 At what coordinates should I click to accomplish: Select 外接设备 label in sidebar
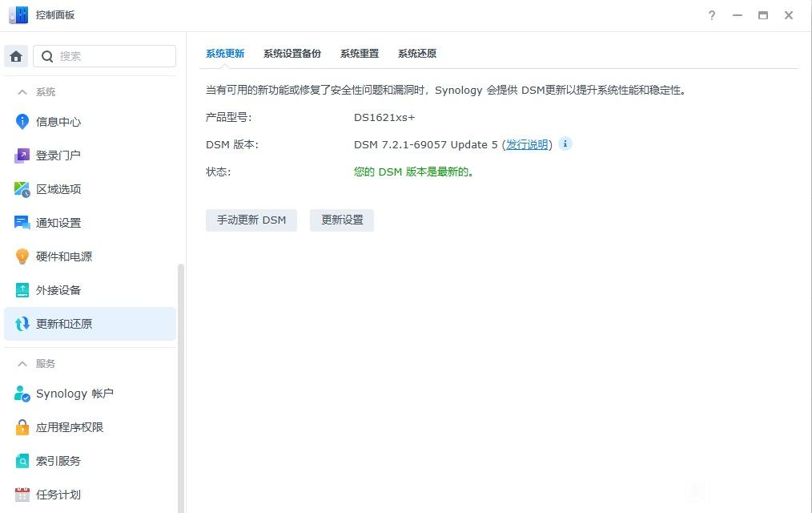pyautogui.click(x=58, y=290)
